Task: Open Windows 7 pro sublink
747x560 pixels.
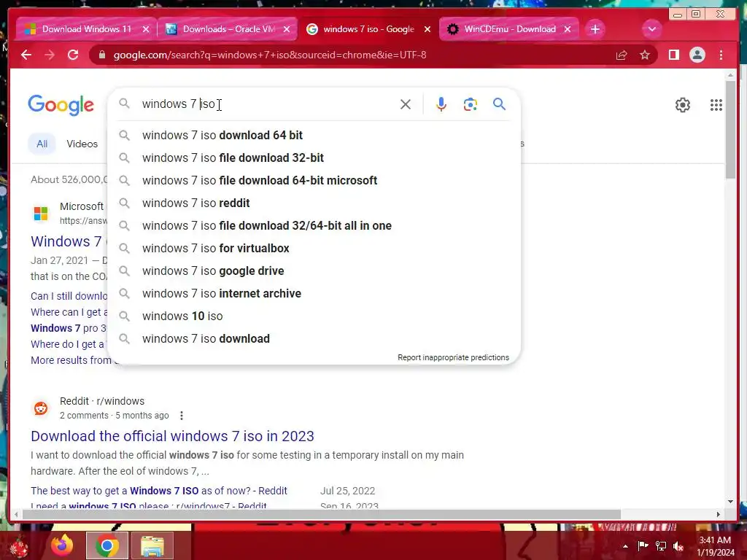Action: tap(69, 329)
